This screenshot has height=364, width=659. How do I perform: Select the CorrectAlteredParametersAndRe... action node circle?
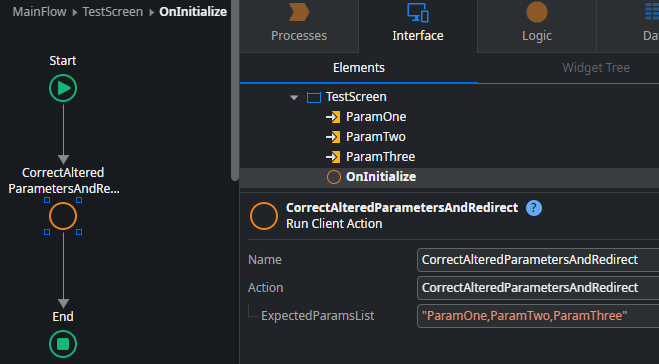coord(63,216)
